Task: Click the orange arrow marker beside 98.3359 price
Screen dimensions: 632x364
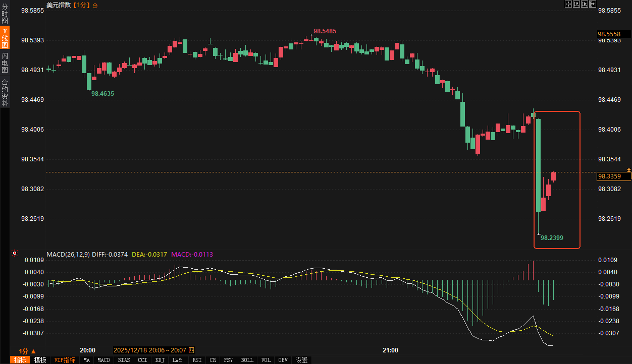Action: [x=629, y=170]
